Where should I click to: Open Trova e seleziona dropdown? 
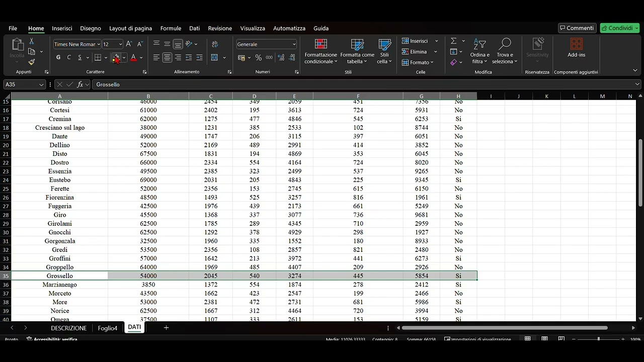pos(505,51)
